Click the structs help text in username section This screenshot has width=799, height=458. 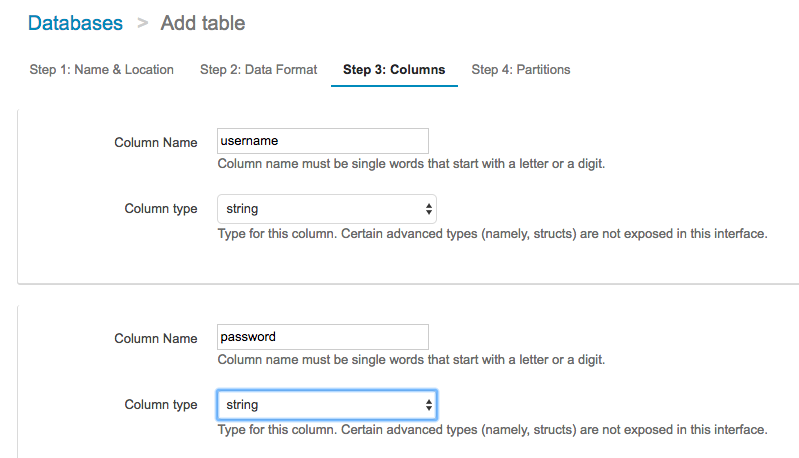[x=492, y=234]
